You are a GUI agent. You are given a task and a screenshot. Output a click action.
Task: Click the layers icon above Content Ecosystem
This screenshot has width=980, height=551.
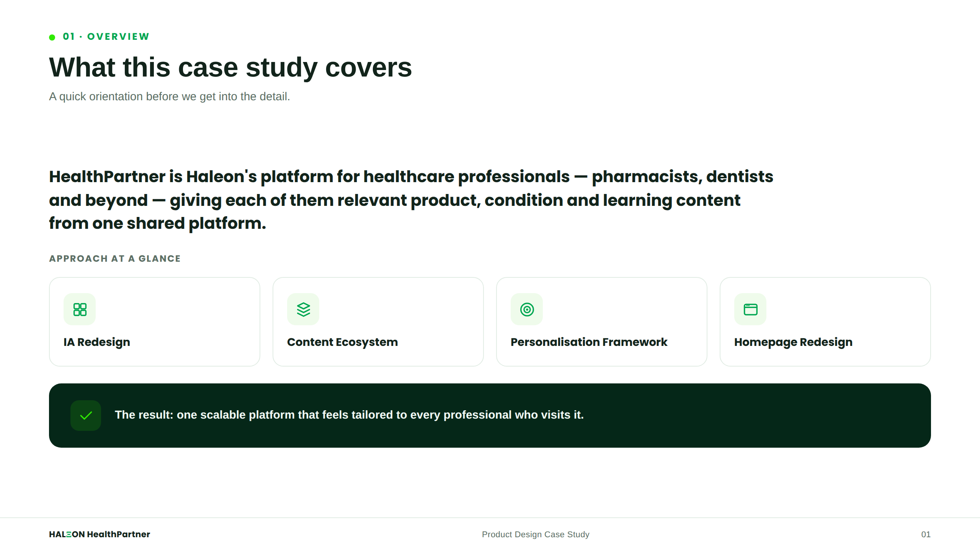click(303, 309)
